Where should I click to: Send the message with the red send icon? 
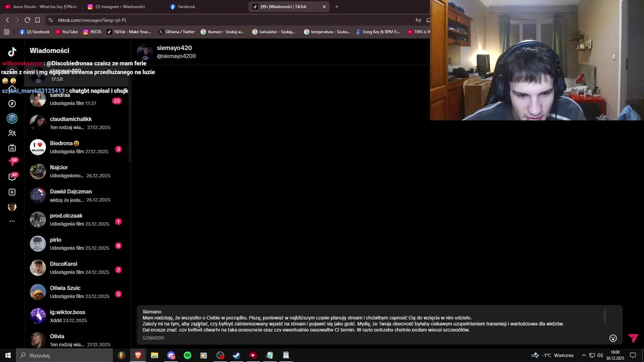click(x=633, y=338)
